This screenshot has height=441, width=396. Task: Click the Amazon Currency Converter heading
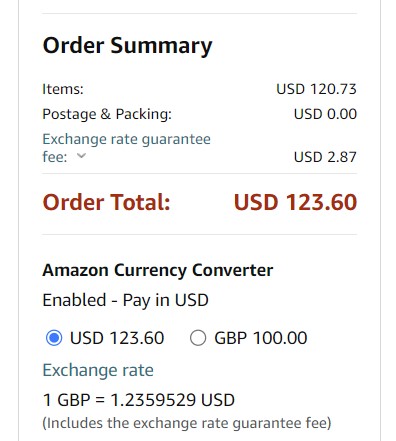pyautogui.click(x=158, y=270)
